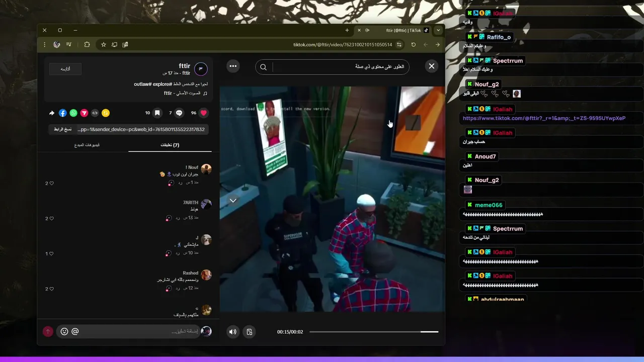Click Nouf_g2 username above the hearts message
This screenshot has height=362, width=644.
point(487,84)
